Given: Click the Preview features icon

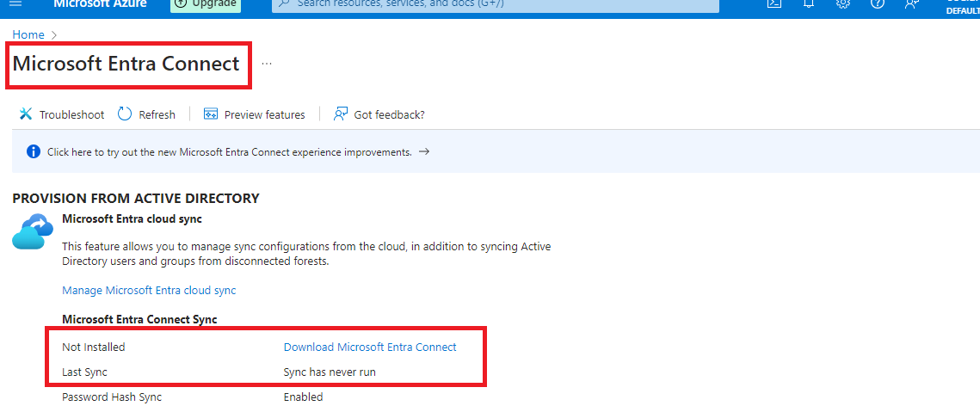Looking at the screenshot, I should (211, 114).
